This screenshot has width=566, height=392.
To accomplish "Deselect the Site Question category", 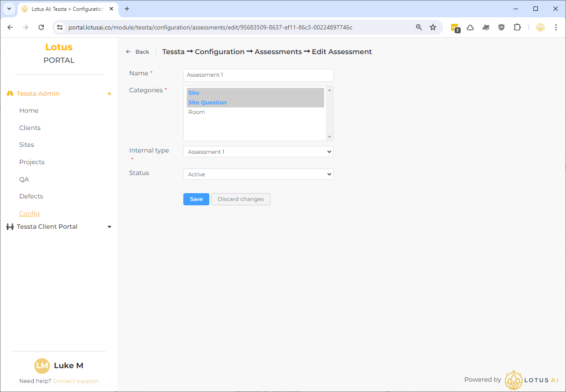I will tap(208, 103).
